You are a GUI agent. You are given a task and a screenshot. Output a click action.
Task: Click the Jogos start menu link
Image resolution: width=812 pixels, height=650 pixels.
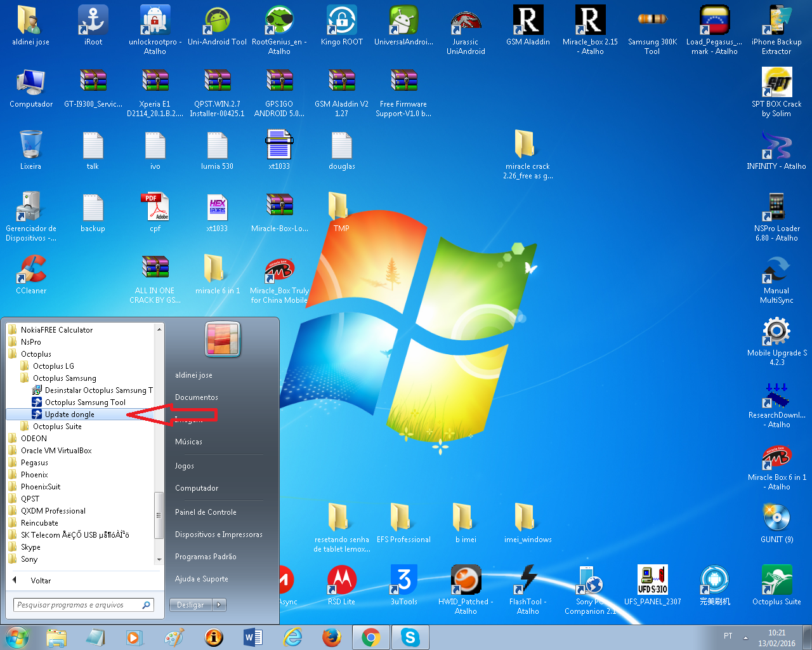click(x=185, y=466)
